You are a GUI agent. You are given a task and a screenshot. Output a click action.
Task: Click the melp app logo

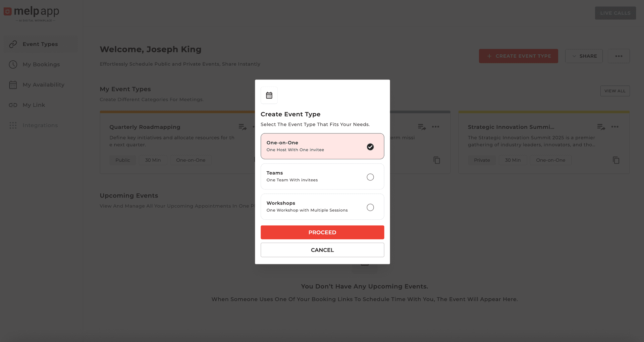[x=32, y=13]
